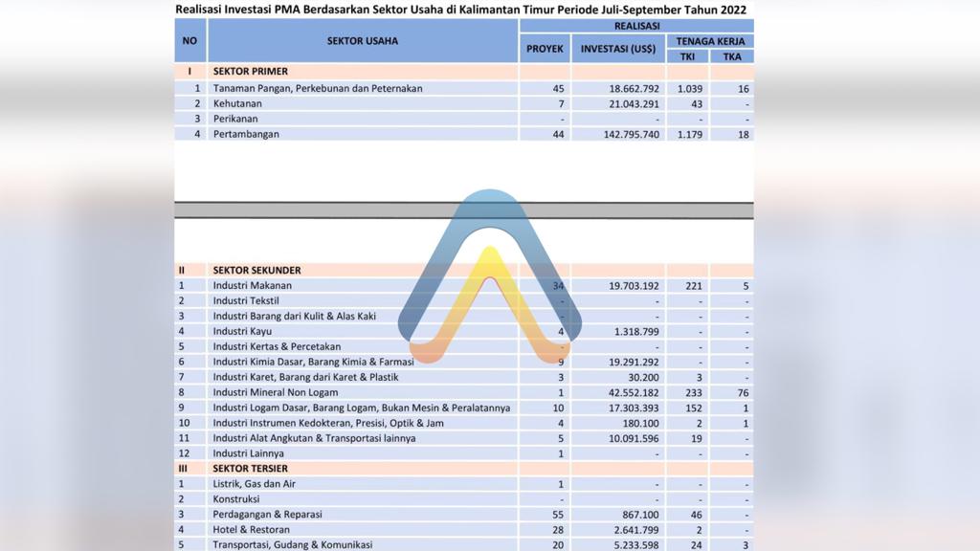Click the PROYEK column header
Image resolution: width=980 pixels, height=551 pixels.
click(545, 49)
